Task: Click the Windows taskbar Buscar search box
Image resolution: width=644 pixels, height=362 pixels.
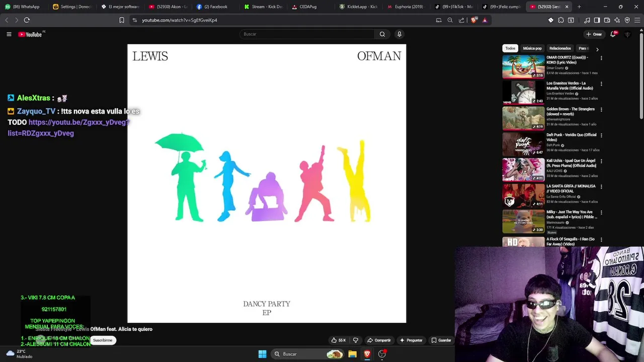Action: click(x=308, y=354)
